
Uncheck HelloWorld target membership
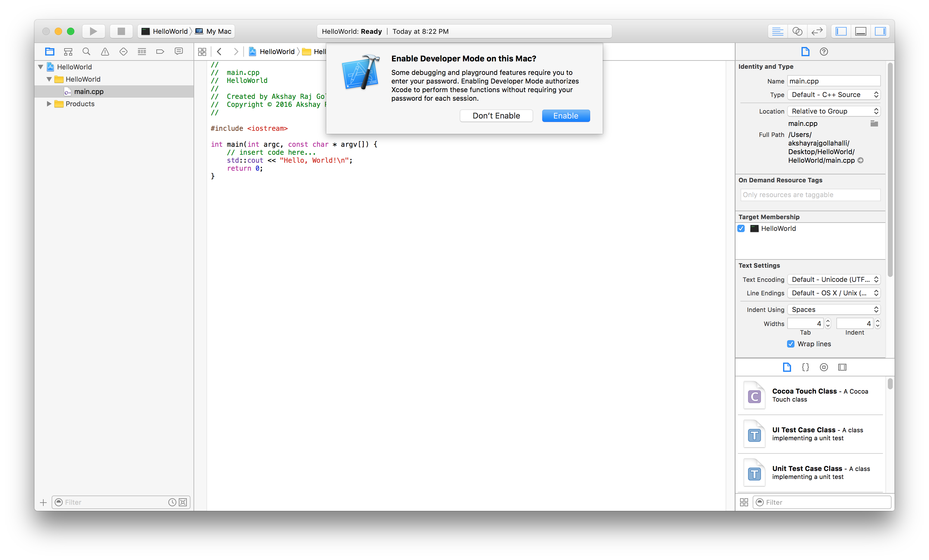coord(741,228)
